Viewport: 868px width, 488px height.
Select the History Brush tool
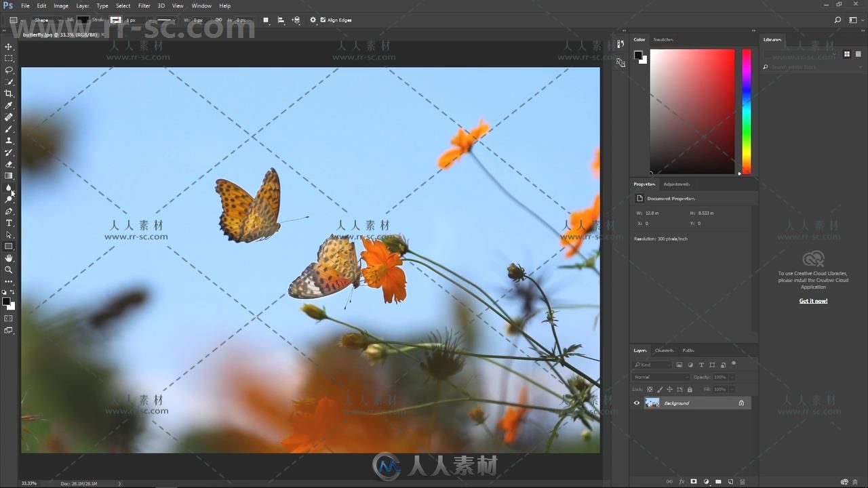tap(9, 152)
